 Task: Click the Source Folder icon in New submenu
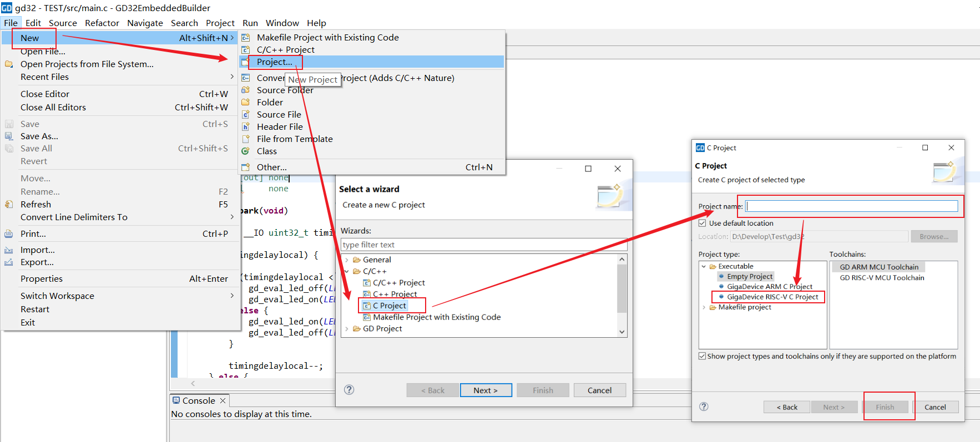pyautogui.click(x=245, y=90)
